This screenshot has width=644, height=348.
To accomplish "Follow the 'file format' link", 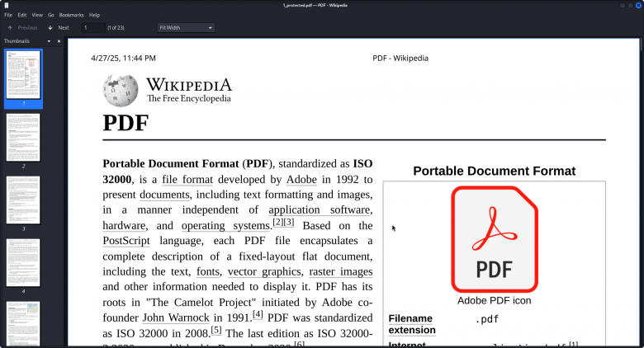I will pyautogui.click(x=187, y=180).
